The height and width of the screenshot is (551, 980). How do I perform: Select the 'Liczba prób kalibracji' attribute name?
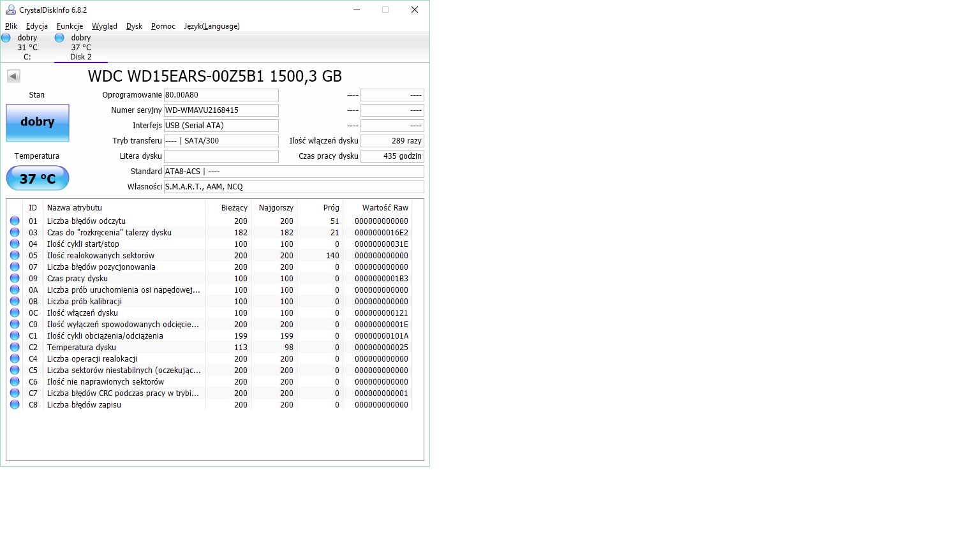(84, 302)
